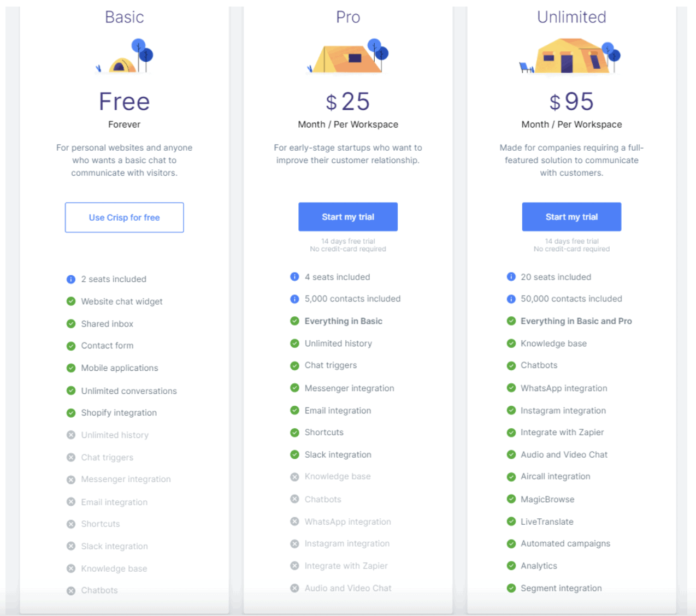Viewport: 696px width, 616px height.
Task: Click the $25 price on Pro plan
Action: (x=348, y=102)
